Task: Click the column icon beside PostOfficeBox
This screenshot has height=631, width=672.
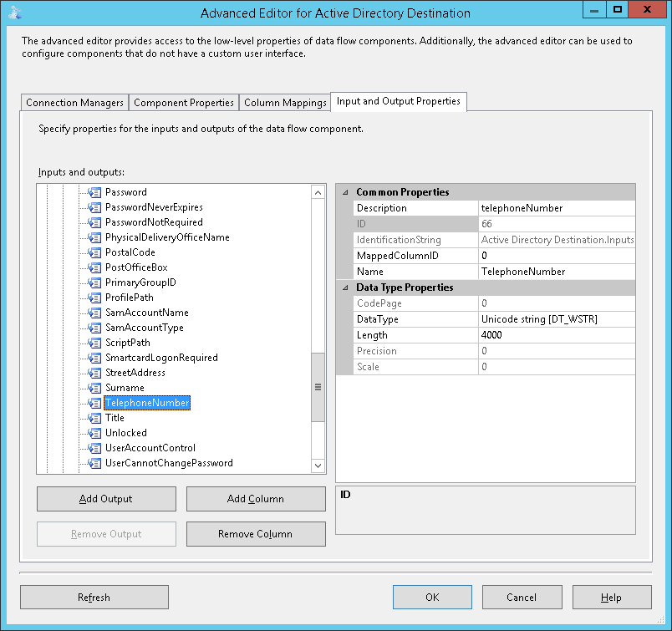Action: point(94,267)
